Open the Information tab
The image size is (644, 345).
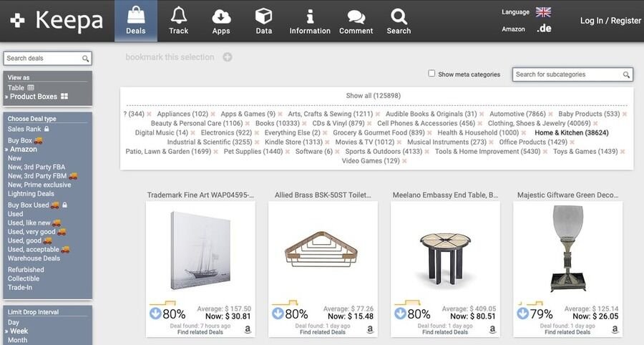310,21
